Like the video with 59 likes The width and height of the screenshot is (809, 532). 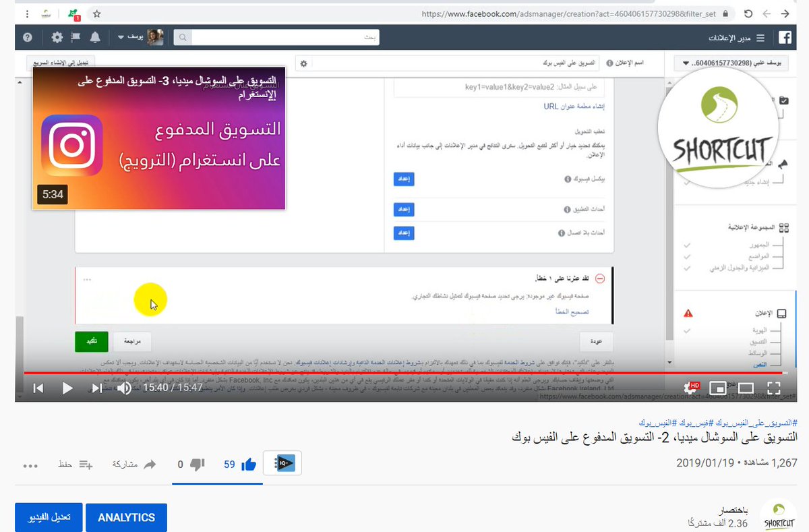pos(240,465)
